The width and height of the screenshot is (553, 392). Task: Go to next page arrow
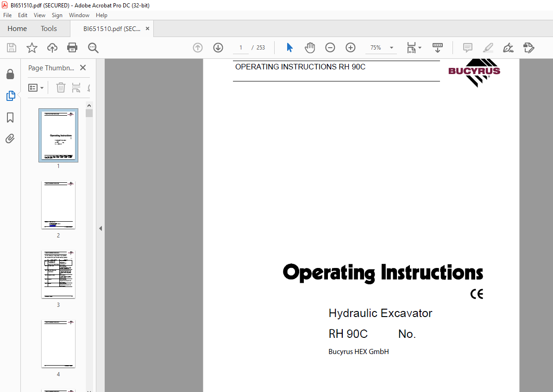tap(218, 48)
